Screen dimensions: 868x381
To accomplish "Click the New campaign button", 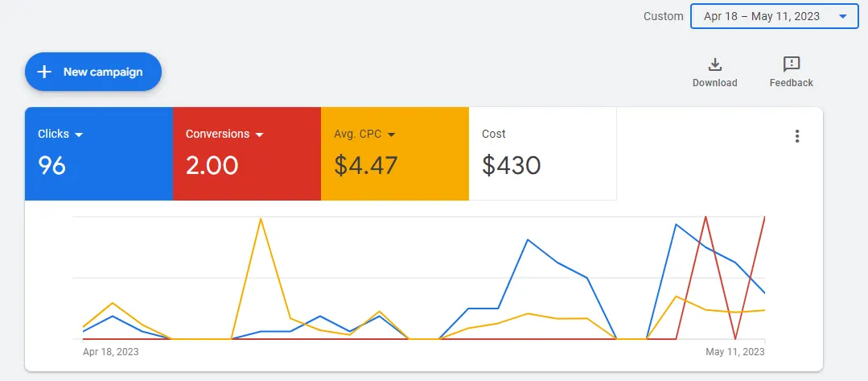I will (93, 72).
